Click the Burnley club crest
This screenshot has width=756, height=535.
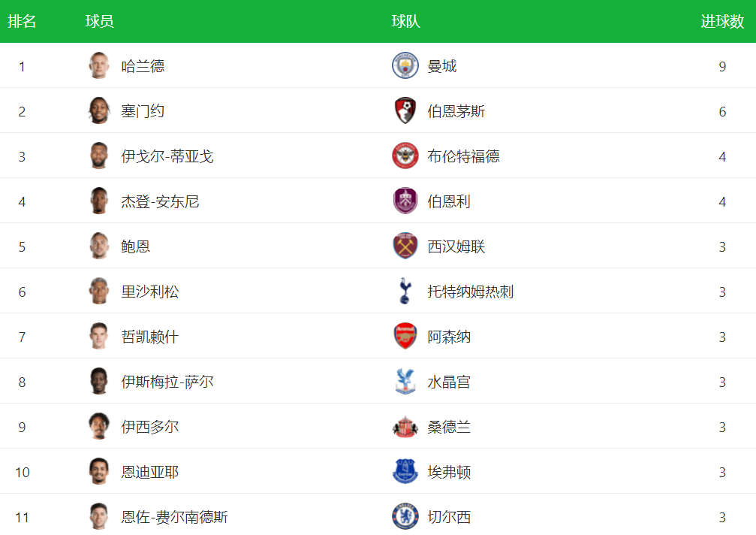pyautogui.click(x=405, y=201)
